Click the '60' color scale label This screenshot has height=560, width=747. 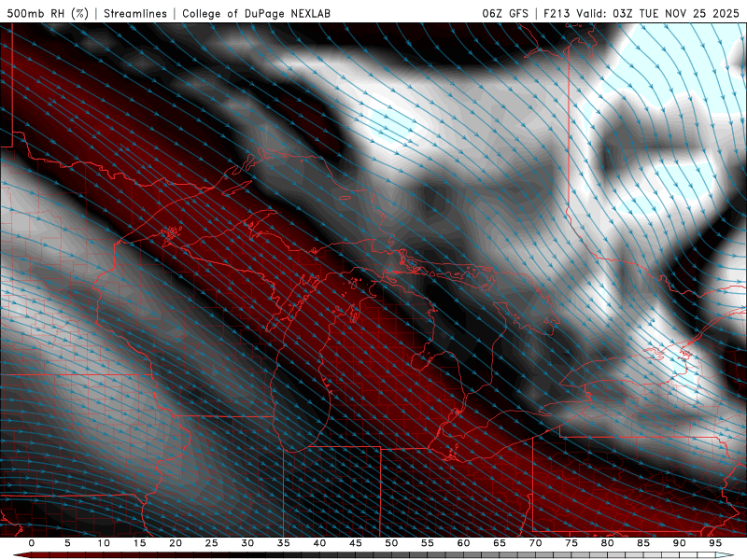coord(463,543)
